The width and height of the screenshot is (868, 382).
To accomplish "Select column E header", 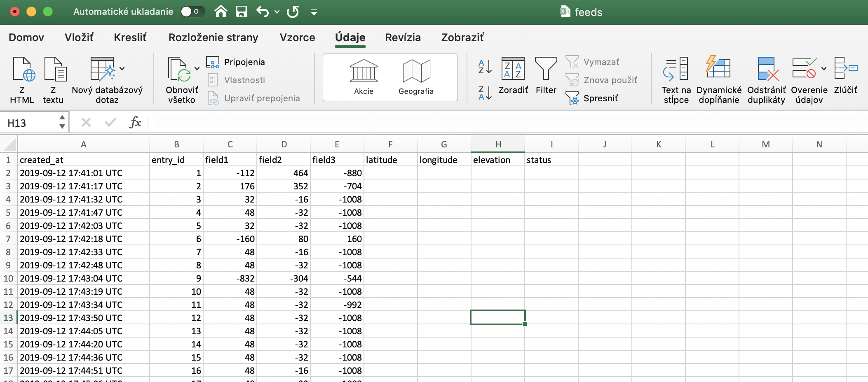I will (x=337, y=144).
